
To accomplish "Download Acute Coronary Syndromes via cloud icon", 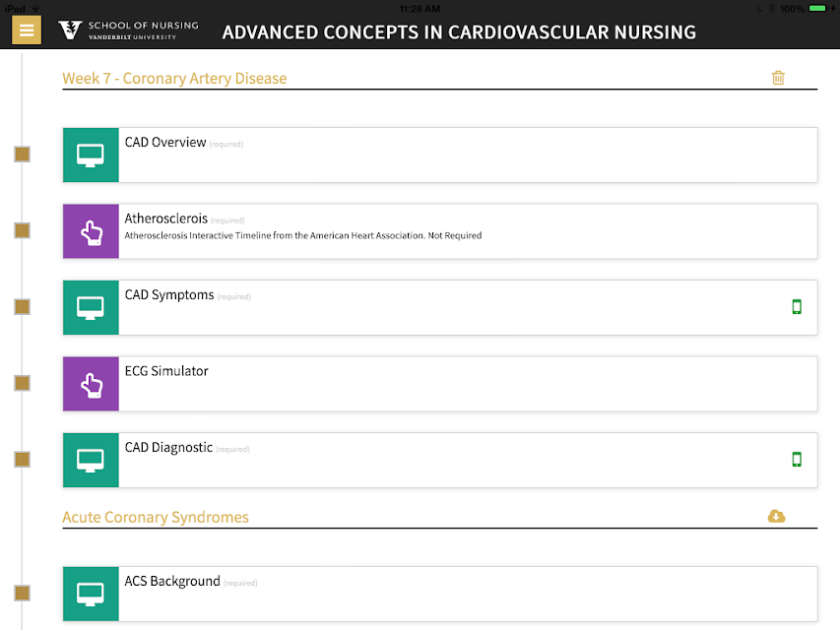I will click(776, 516).
